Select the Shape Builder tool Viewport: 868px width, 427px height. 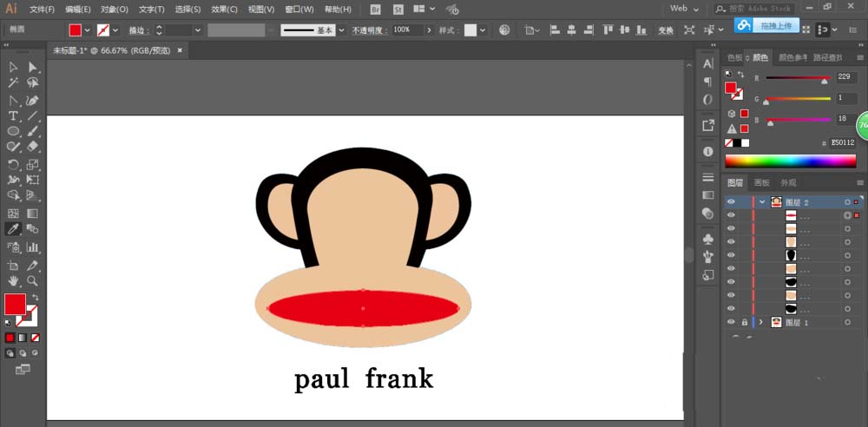13,195
